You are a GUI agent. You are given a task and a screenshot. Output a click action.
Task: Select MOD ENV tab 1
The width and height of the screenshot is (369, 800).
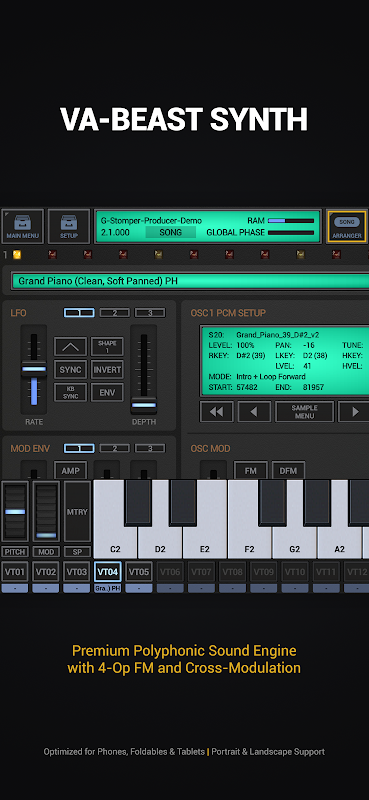coord(79,448)
